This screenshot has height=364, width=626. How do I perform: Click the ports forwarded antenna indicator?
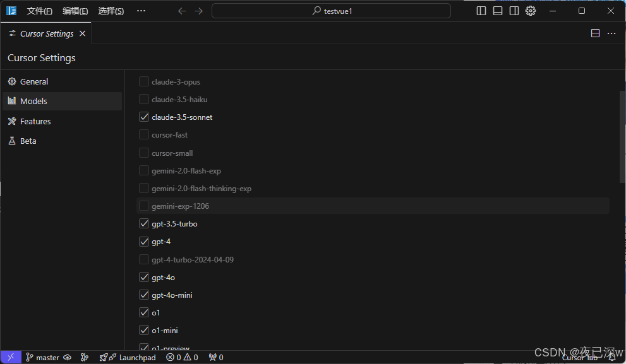[216, 358]
